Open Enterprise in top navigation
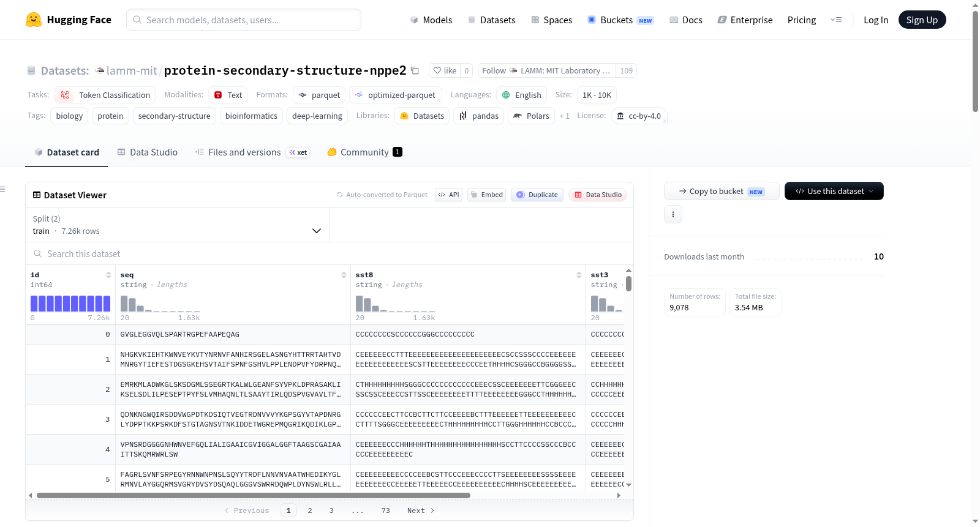Image resolution: width=980 pixels, height=527 pixels. 745,20
